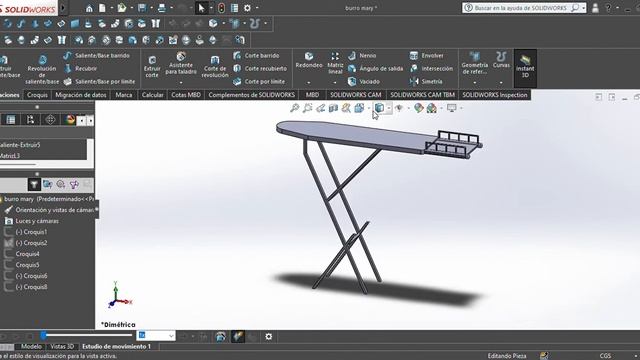Open the Options gear icon in top toolbar
Image resolution: width=640 pixels, height=360 pixels.
(x=247, y=8)
